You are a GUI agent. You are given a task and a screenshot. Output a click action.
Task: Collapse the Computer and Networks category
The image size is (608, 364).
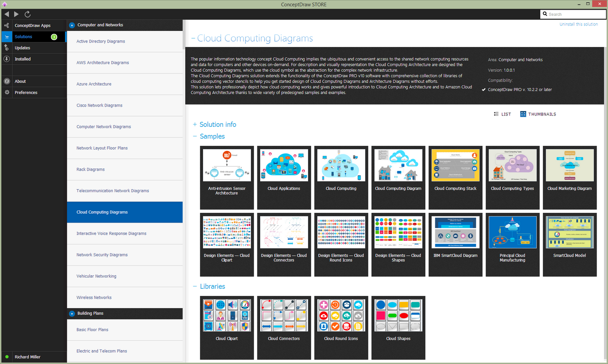pyautogui.click(x=72, y=25)
